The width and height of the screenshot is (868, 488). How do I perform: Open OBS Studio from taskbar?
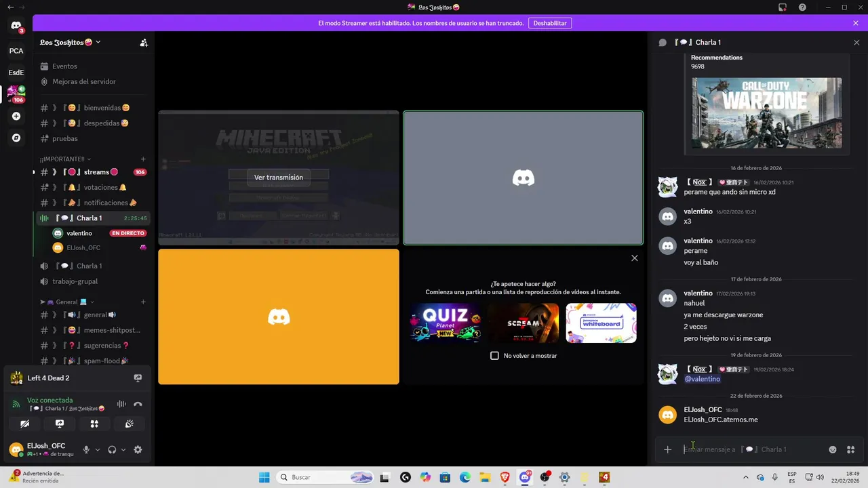tap(545, 477)
